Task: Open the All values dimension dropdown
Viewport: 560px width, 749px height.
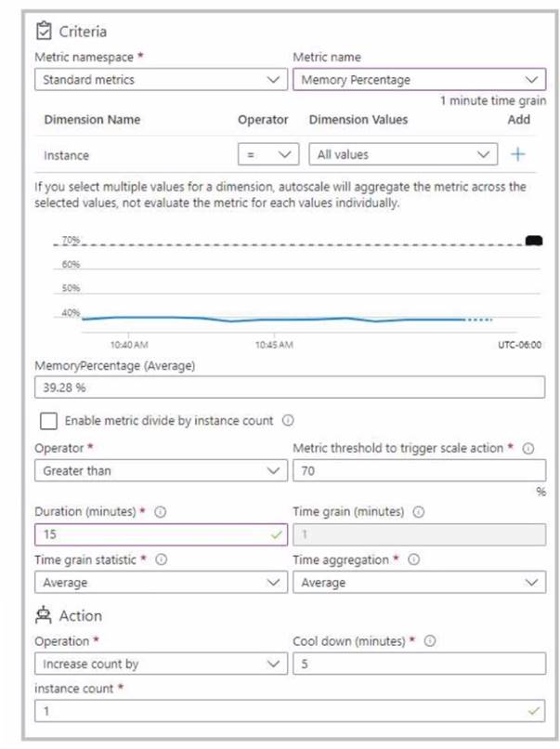Action: (x=403, y=154)
